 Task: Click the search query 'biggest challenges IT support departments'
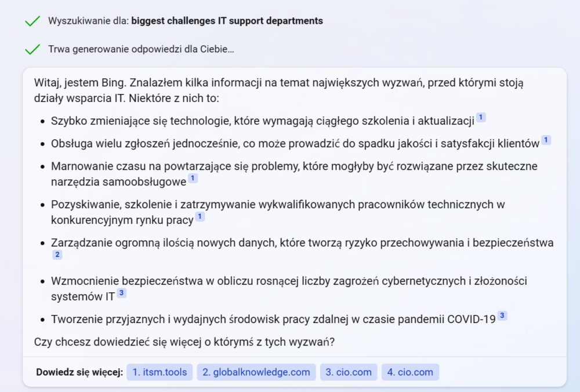(x=227, y=21)
